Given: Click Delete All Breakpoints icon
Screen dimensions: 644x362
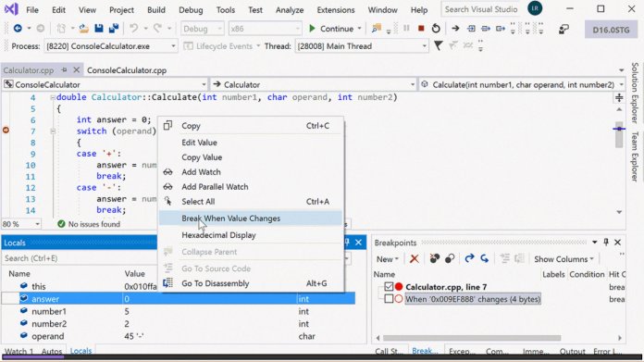Looking at the screenshot, I should (x=434, y=259).
